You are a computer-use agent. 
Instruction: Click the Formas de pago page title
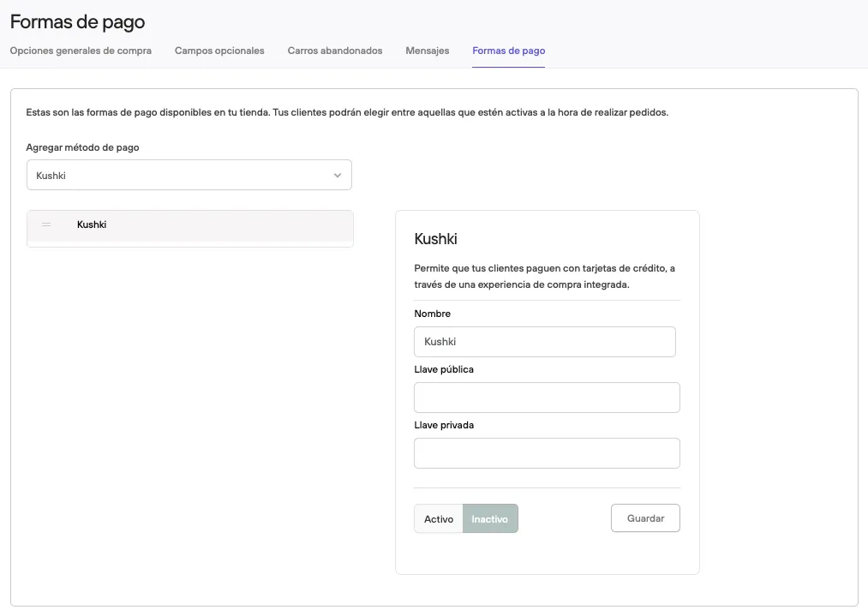click(x=77, y=21)
